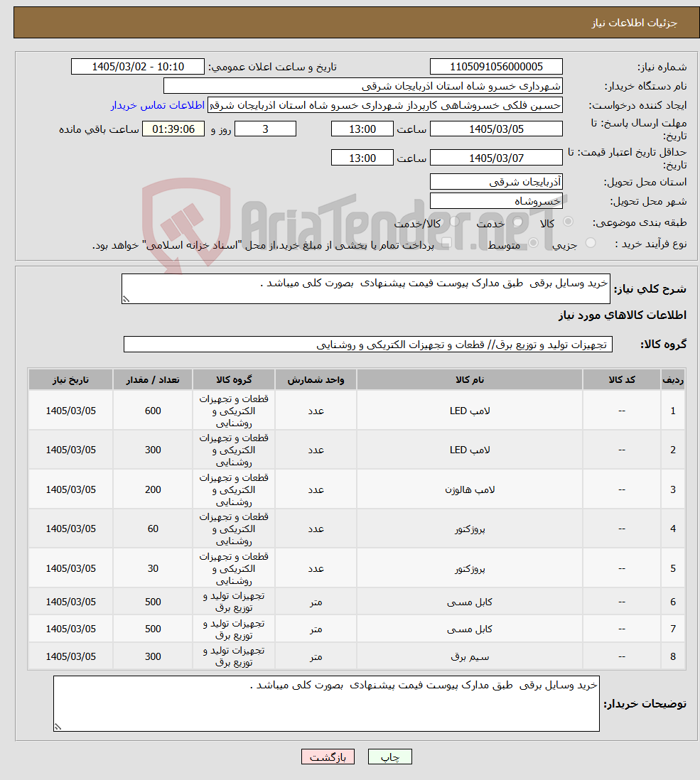Click the price validity date 1405/03/07 field

(x=496, y=158)
